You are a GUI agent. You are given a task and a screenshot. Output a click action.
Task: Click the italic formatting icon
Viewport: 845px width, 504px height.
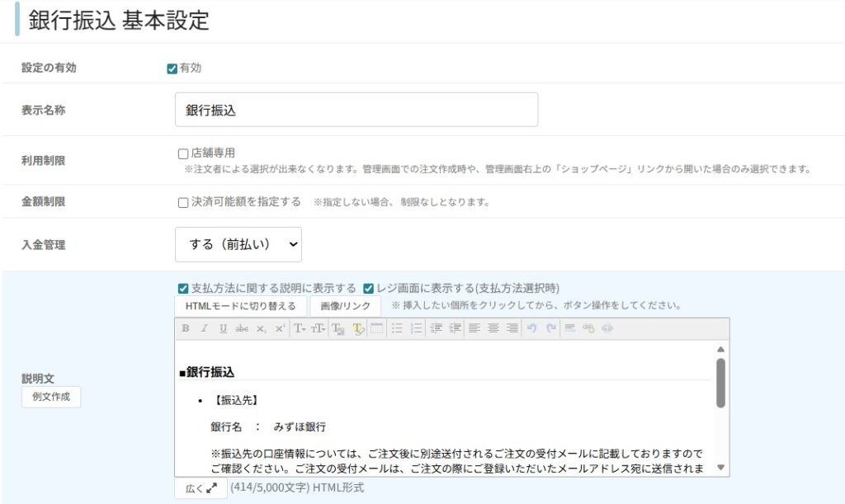pyautogui.click(x=204, y=328)
